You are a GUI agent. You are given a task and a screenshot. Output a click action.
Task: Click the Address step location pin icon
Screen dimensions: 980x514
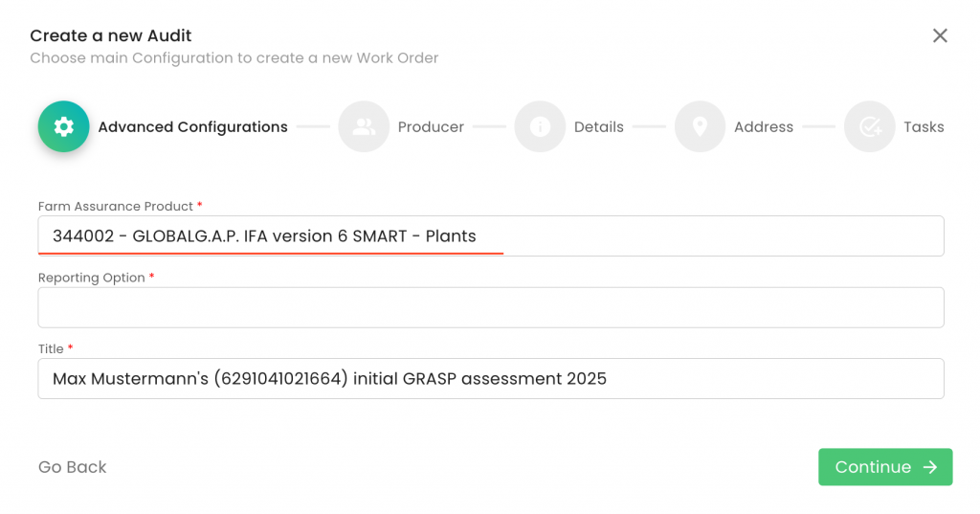pyautogui.click(x=700, y=127)
